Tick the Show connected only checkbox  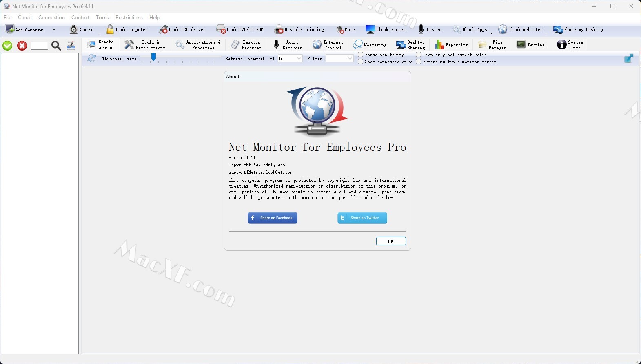(361, 62)
